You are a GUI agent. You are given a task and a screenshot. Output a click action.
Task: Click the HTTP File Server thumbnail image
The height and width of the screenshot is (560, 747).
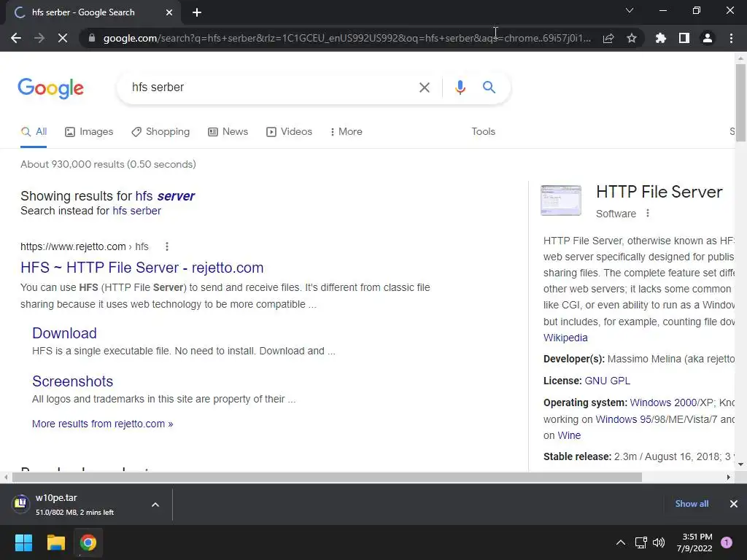(561, 201)
